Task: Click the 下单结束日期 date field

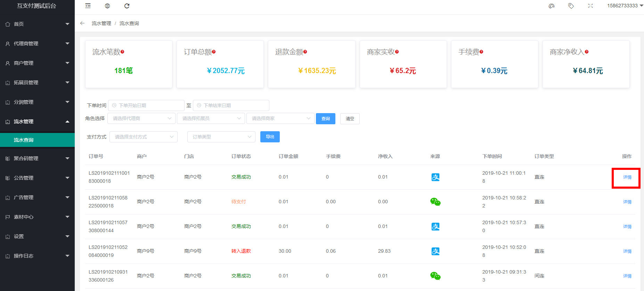Action: click(231, 105)
